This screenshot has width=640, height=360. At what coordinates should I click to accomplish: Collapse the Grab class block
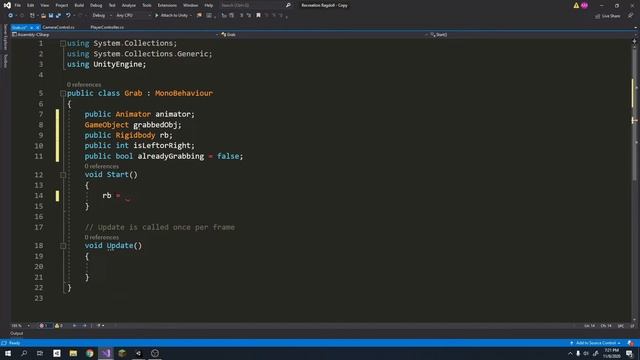pos(63,93)
